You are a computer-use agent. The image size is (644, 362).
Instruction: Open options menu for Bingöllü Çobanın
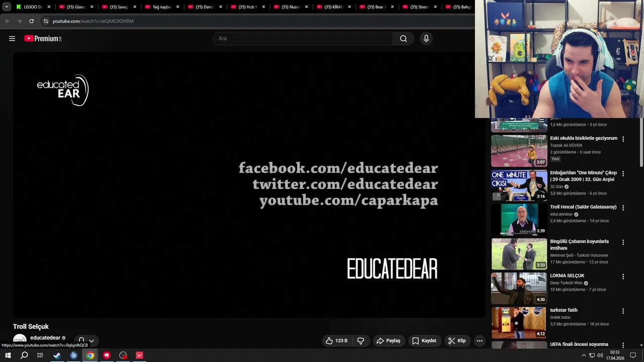(623, 242)
